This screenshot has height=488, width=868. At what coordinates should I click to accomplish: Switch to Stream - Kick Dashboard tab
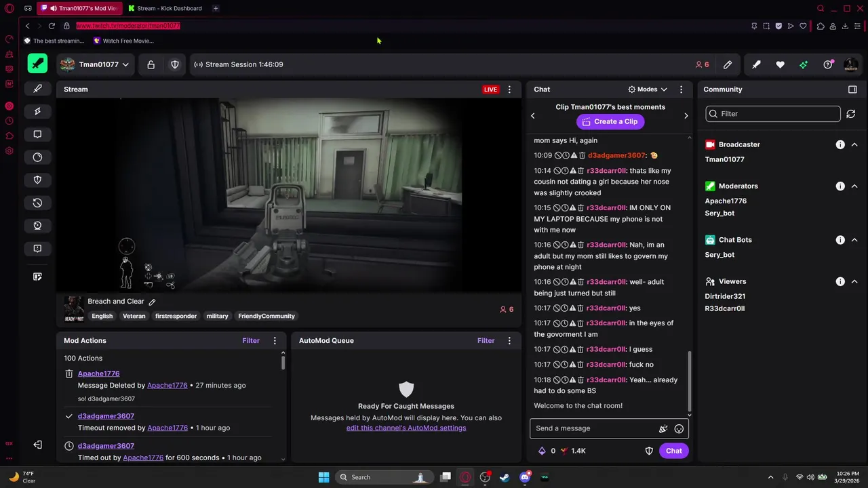[x=165, y=8]
